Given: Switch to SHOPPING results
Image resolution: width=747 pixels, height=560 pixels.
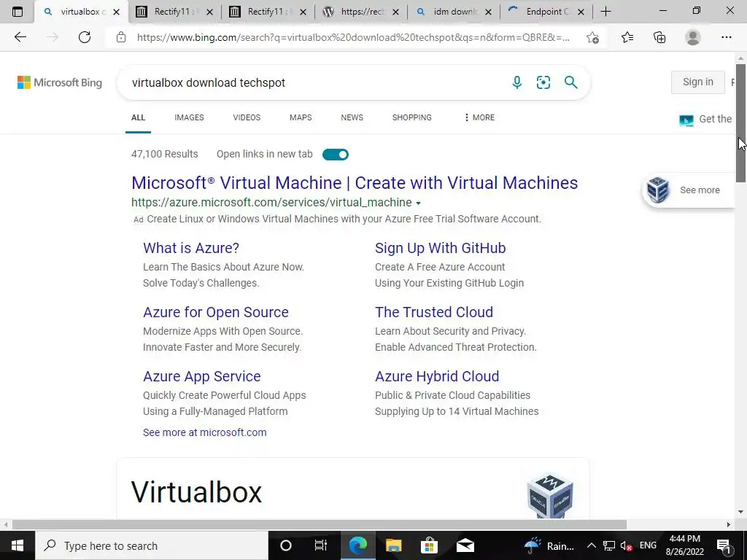Looking at the screenshot, I should click(412, 117).
